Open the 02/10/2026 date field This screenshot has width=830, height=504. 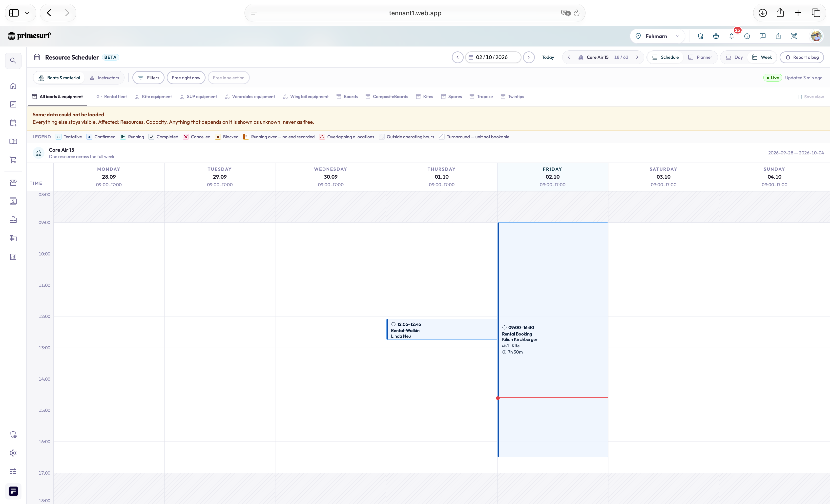point(493,57)
